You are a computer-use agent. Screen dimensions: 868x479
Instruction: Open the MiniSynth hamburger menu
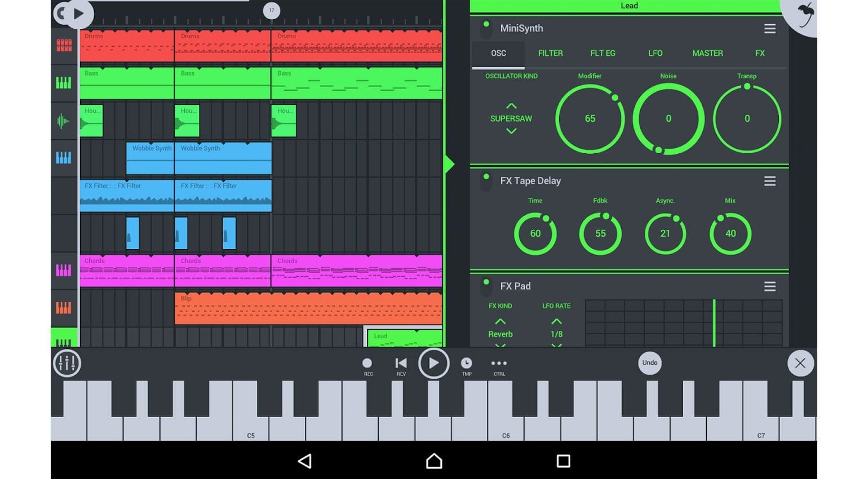click(769, 29)
